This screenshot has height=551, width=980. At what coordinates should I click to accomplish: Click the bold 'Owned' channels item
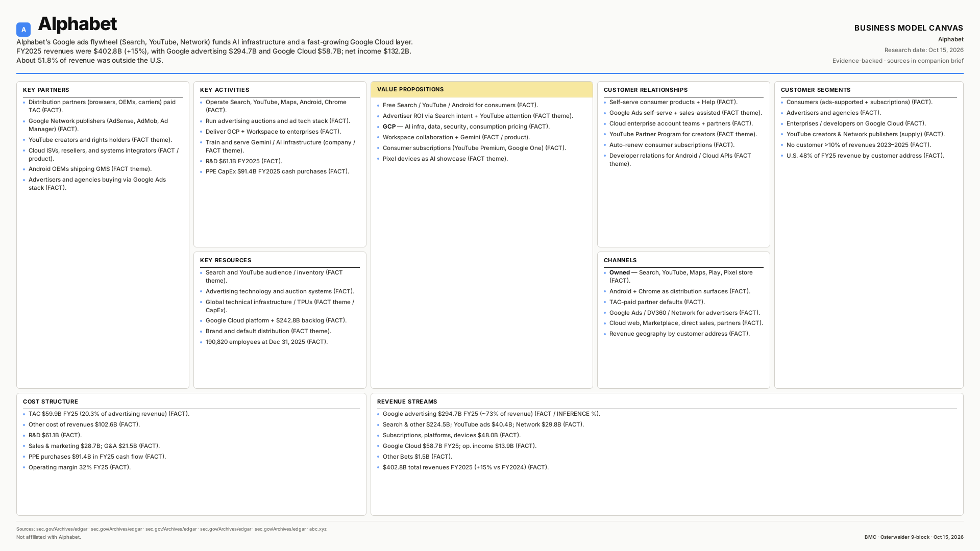[681, 277]
